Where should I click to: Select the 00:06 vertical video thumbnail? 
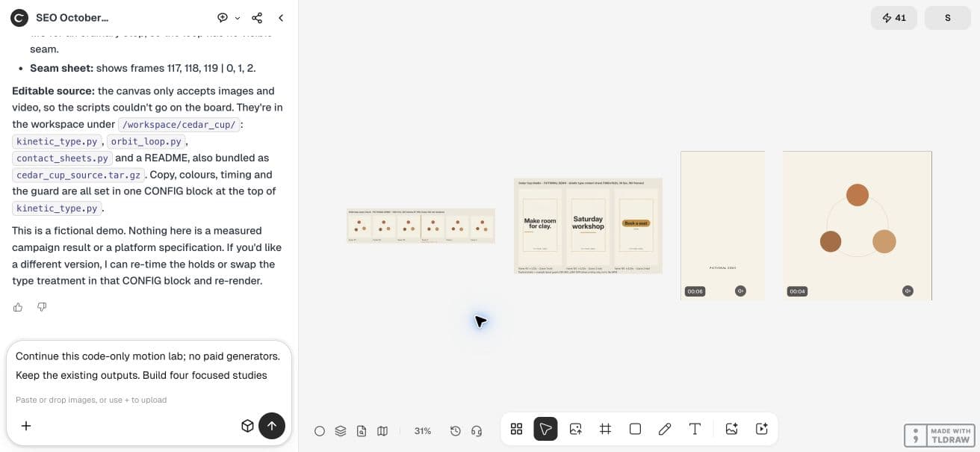click(722, 226)
